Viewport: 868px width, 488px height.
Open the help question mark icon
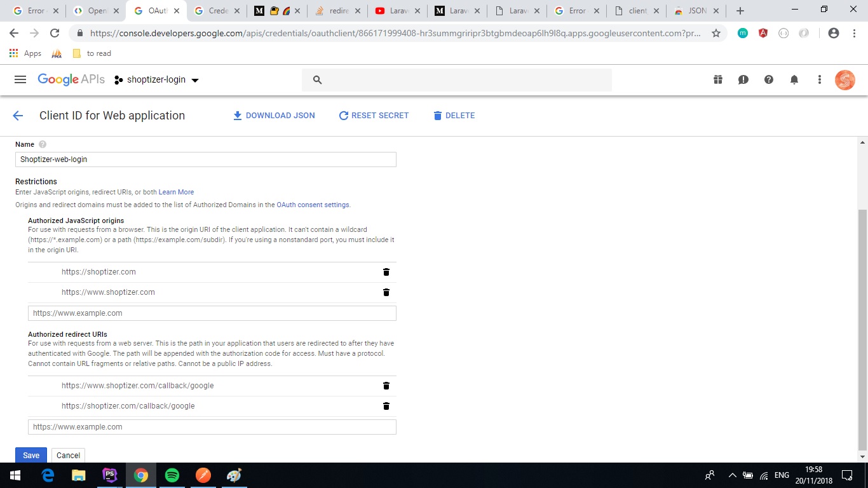769,79
